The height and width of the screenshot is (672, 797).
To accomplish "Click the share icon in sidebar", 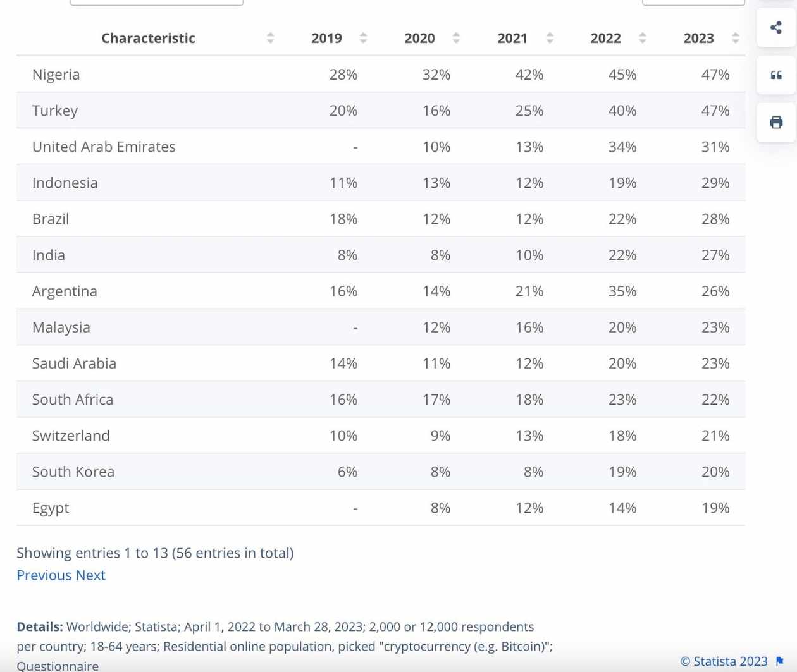I will point(776,27).
